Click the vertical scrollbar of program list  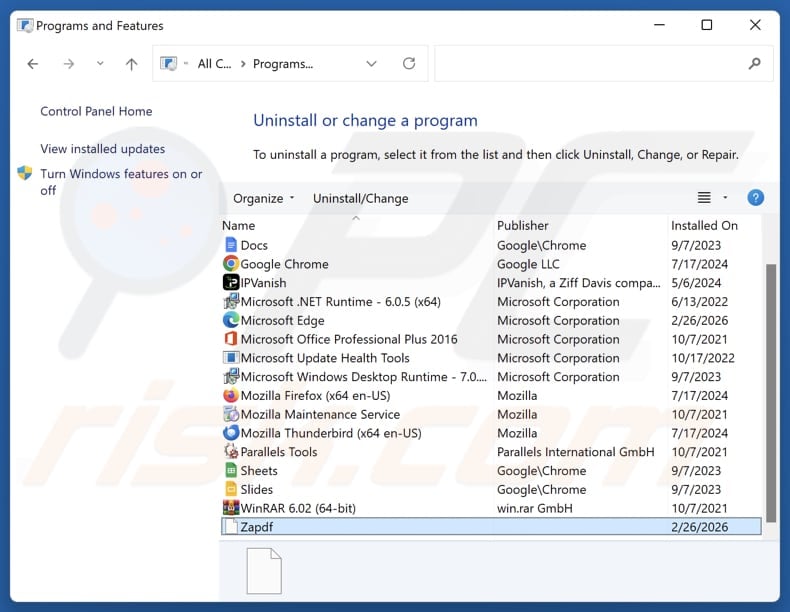click(771, 393)
